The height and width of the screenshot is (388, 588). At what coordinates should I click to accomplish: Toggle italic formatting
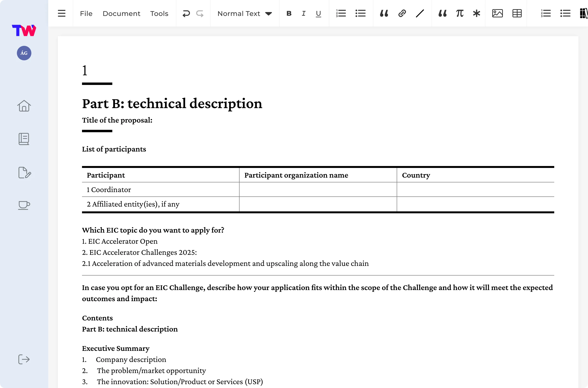(303, 13)
